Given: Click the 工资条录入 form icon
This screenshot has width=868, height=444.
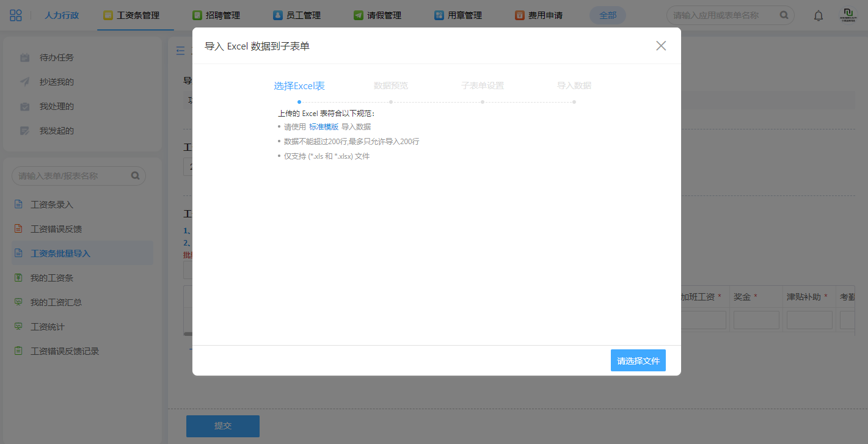Looking at the screenshot, I should point(19,205).
